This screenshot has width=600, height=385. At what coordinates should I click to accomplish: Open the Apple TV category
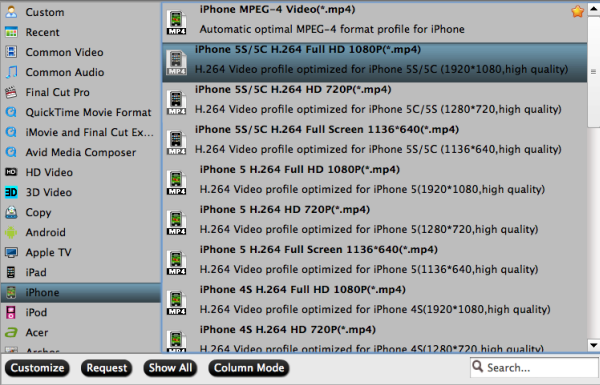pos(81,252)
